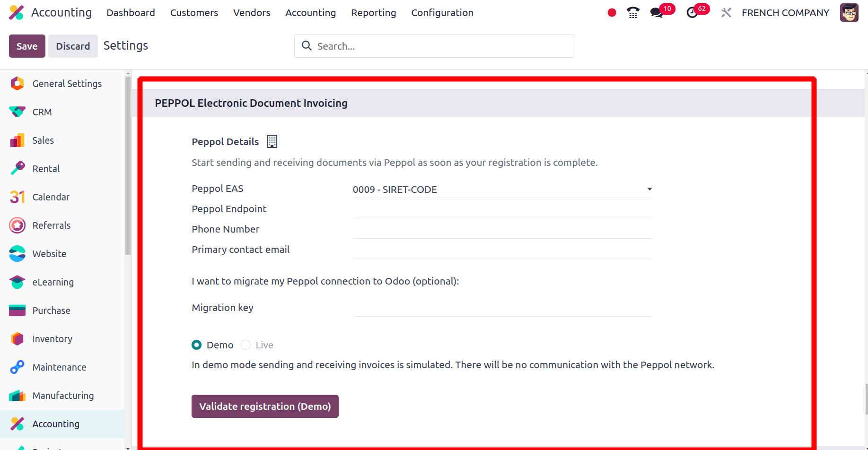
Task: Select the Live radio button
Action: 245,345
